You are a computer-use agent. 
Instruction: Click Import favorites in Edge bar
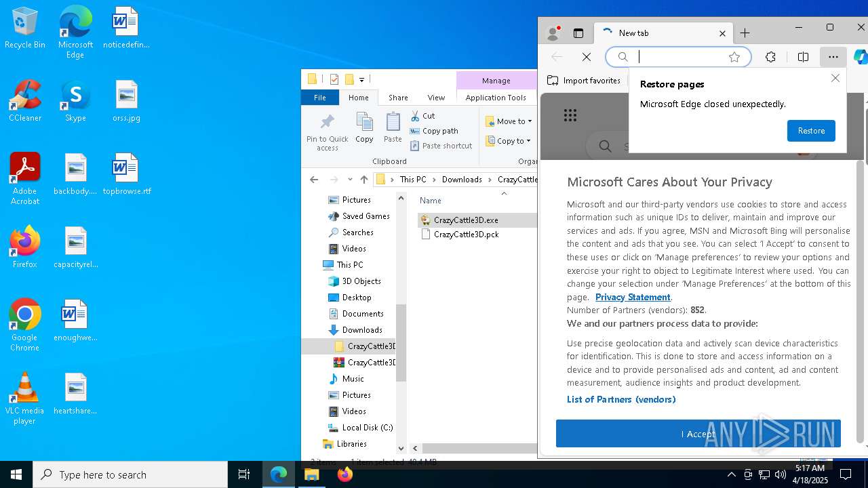tap(584, 81)
